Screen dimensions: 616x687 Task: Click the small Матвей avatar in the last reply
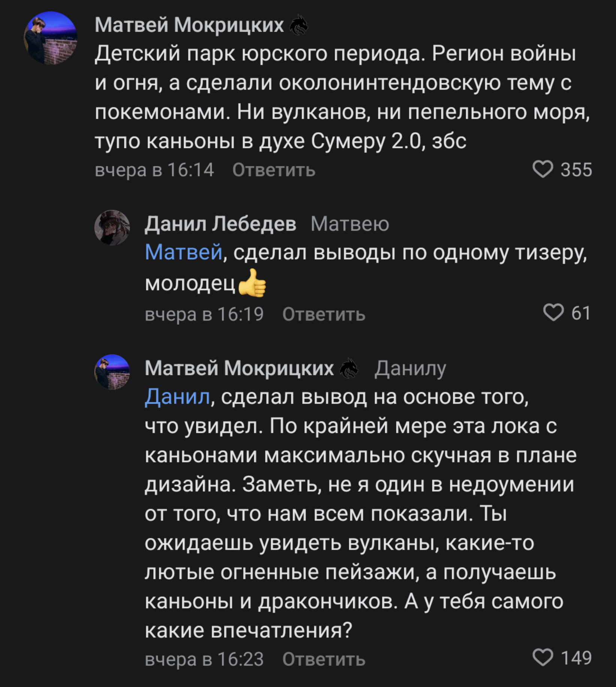112,372
